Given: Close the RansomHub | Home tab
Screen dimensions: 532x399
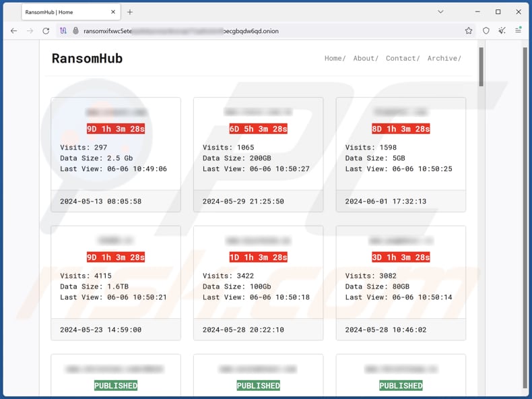Looking at the screenshot, I should pyautogui.click(x=113, y=12).
